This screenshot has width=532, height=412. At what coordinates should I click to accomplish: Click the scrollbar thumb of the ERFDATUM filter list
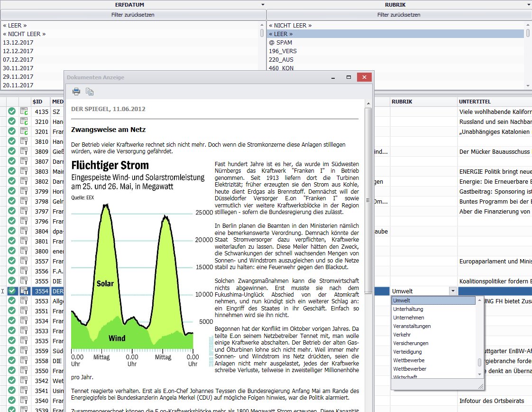262,33
